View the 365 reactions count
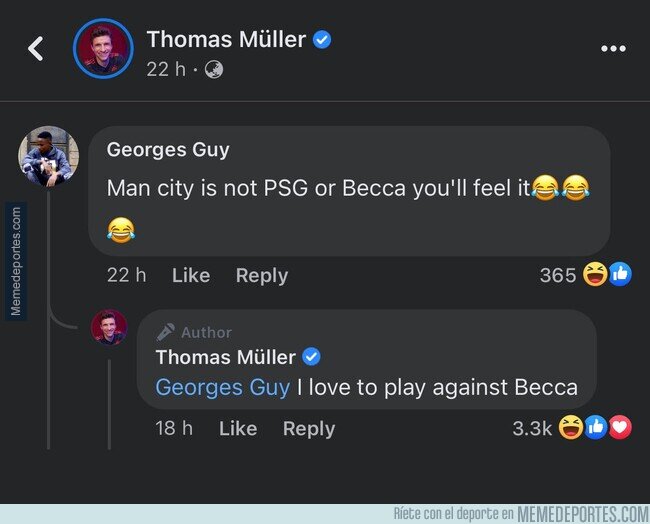 pyautogui.click(x=558, y=275)
